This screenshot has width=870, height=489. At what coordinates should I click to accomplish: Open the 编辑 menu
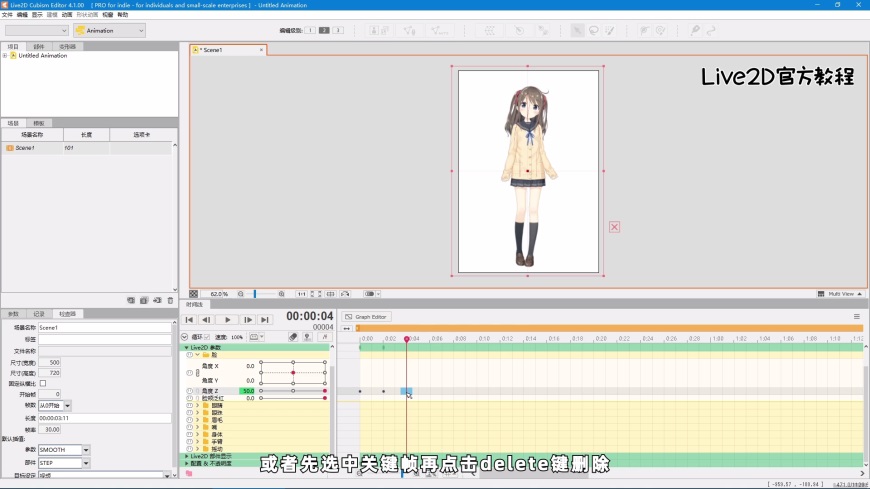coord(22,14)
